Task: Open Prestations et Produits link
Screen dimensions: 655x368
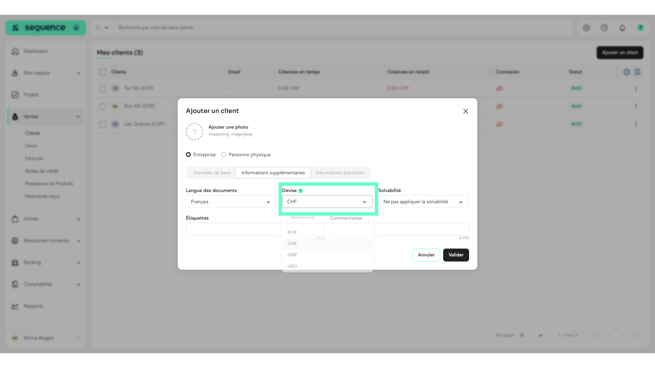Action: point(48,183)
